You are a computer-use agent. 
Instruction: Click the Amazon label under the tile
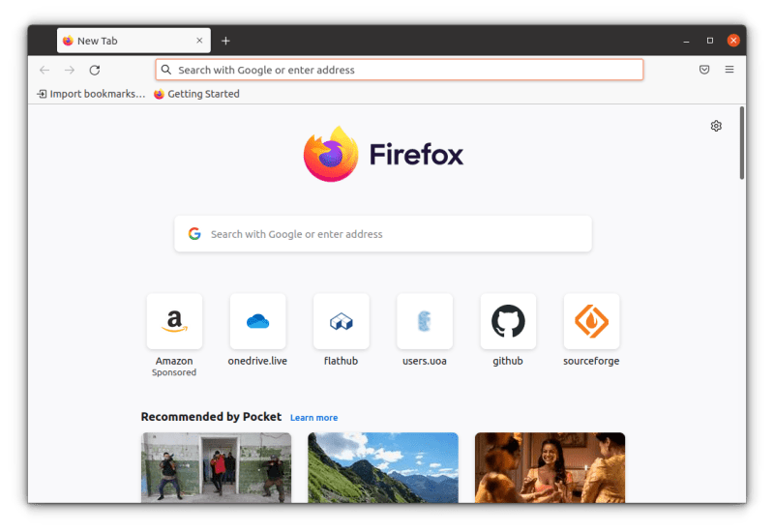click(174, 361)
